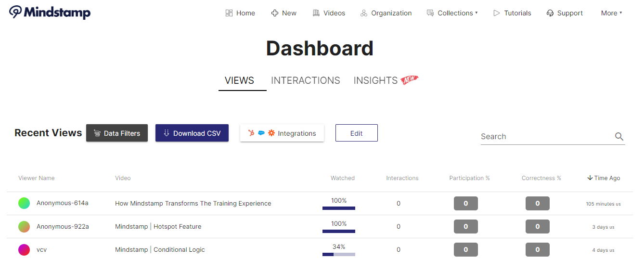
Task: Click the sort arrow beside Time Ago
Action: 590,178
